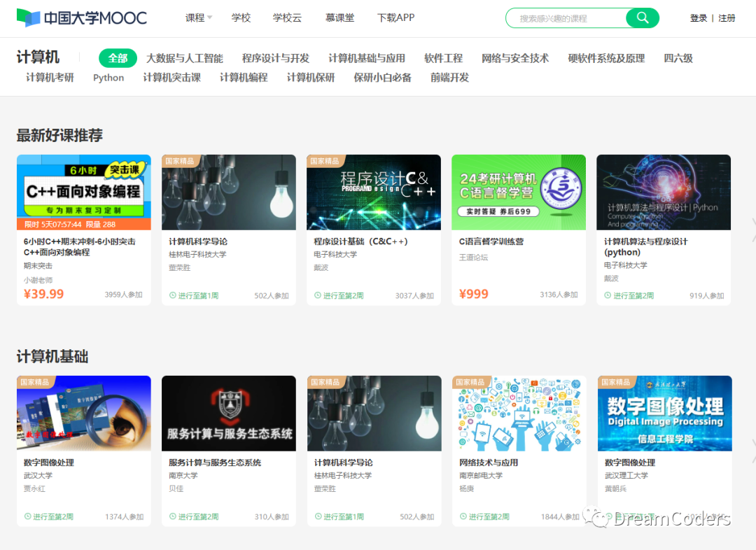Click the 南京邮电大学 school name
Image resolution: width=756 pixels, height=550 pixels.
[481, 476]
